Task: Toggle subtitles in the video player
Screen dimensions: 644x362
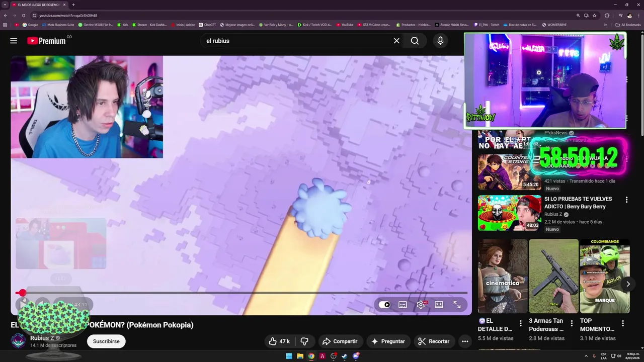Action: 403,305
